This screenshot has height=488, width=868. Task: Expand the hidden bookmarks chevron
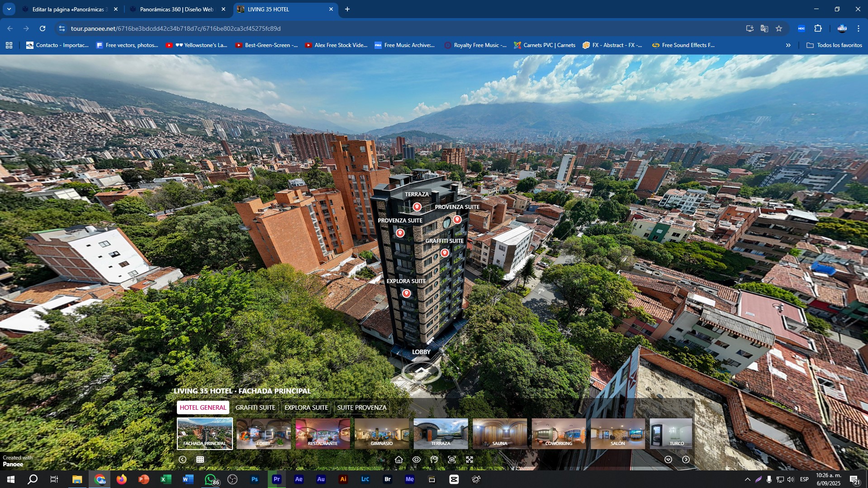(x=788, y=45)
